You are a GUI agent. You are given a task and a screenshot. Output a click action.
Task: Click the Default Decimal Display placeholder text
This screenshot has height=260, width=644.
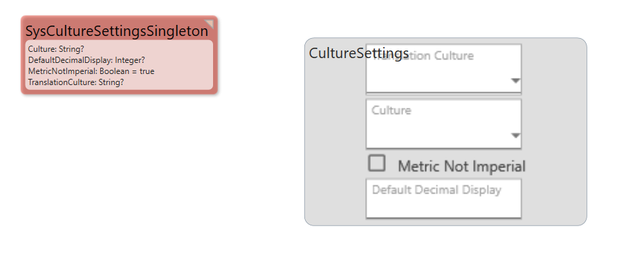coord(436,190)
